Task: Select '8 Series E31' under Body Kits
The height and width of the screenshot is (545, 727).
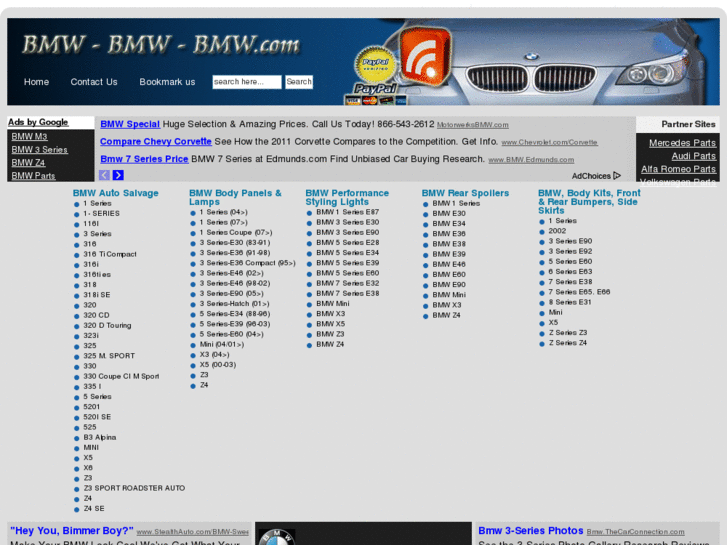Action: (x=570, y=302)
